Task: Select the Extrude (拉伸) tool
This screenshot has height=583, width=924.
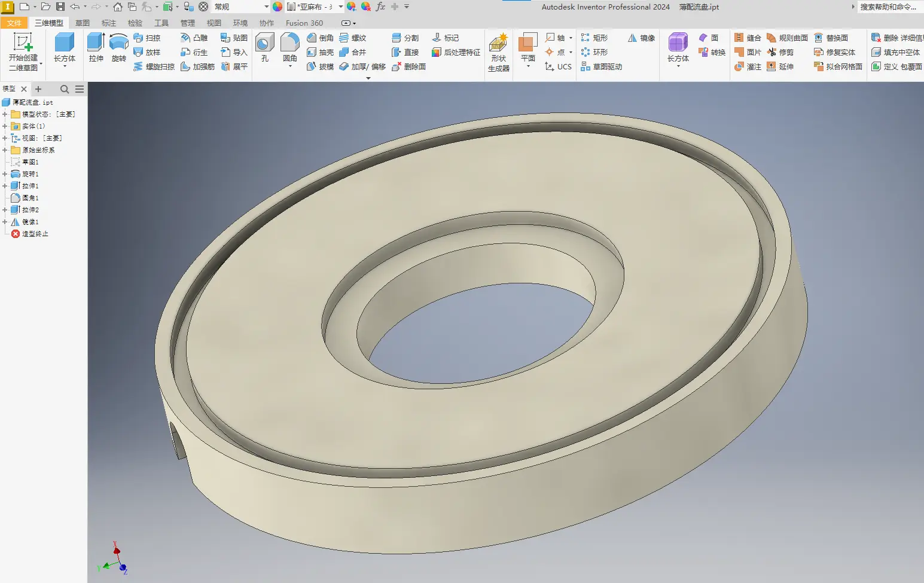Action: (x=96, y=48)
